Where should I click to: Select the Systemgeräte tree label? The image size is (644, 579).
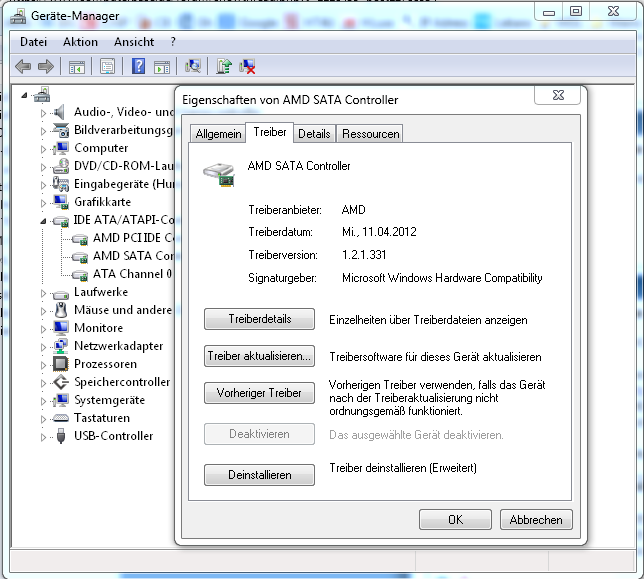[x=109, y=400]
